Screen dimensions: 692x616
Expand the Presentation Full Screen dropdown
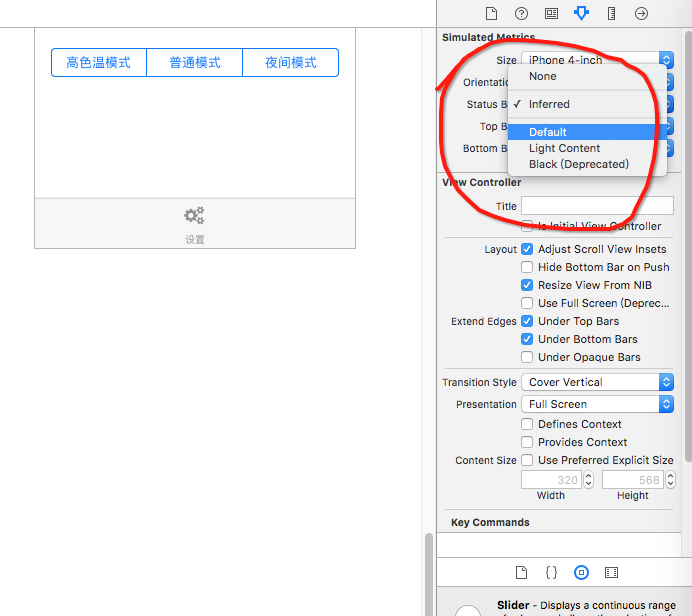597,404
